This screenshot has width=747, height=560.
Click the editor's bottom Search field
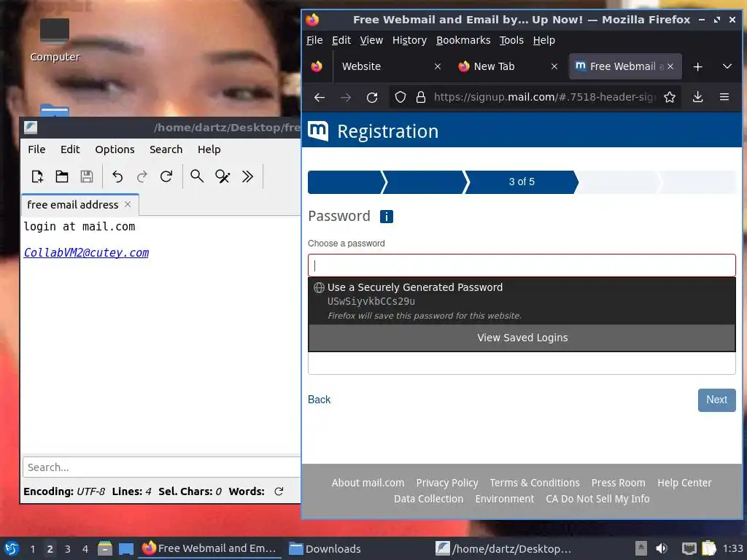pos(162,467)
